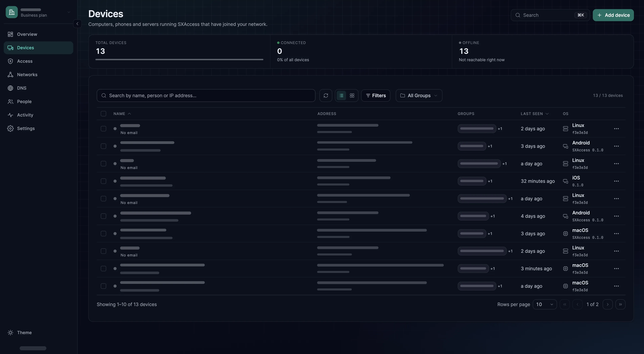Viewport: 644px width, 354px height.
Task: Click the Settings gear icon in sidebar
Action: pyautogui.click(x=10, y=128)
